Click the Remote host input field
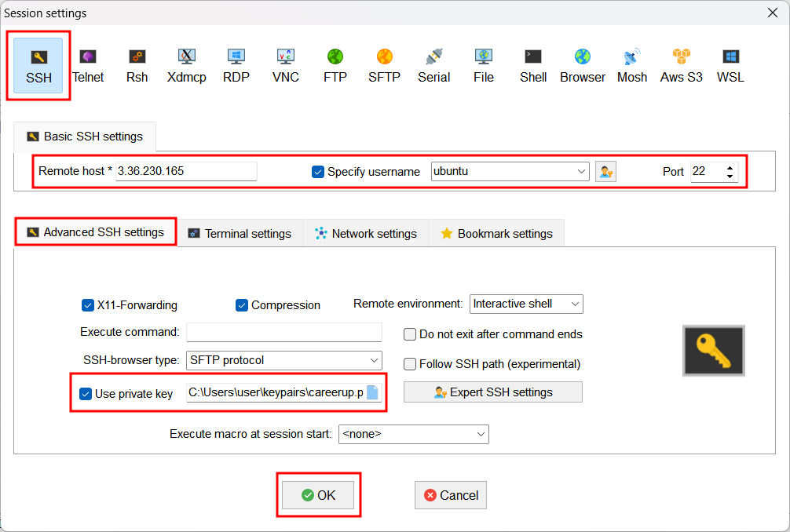The image size is (790, 532). 186,171
